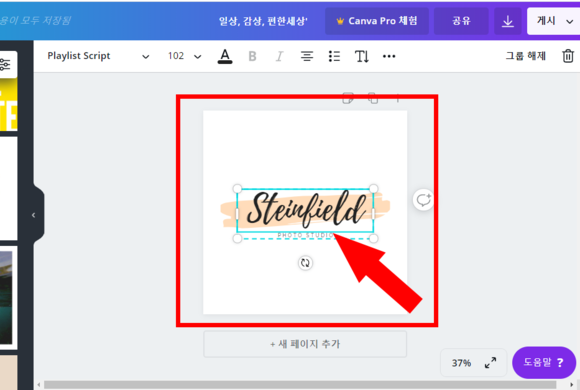Change text alignment
580x390 pixels.
307,56
